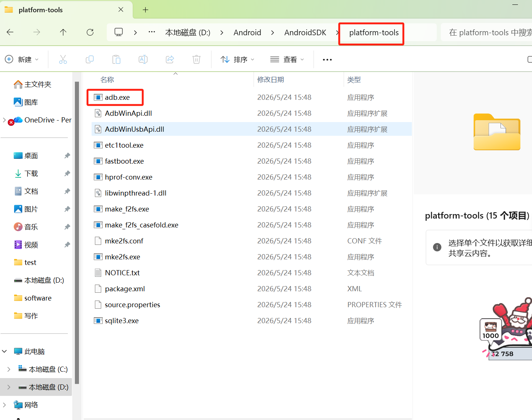Refresh the platform-tools folder view
Viewport: 532px width, 420px height.
click(90, 32)
